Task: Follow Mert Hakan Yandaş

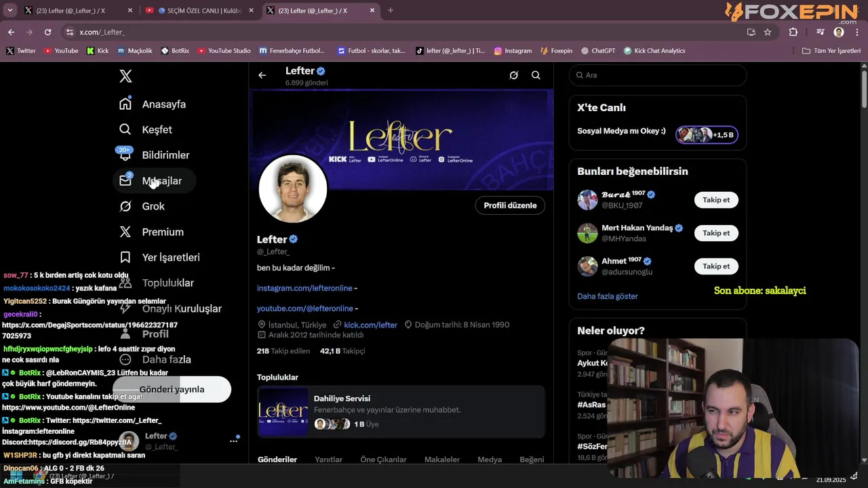Action: click(x=716, y=233)
